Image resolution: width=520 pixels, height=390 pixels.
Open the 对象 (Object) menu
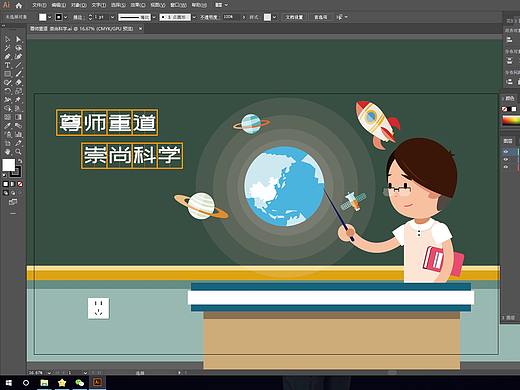pos(79,5)
